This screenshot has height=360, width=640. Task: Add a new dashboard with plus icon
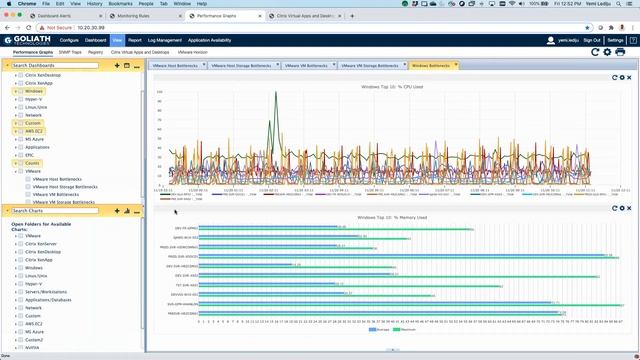[117, 65]
